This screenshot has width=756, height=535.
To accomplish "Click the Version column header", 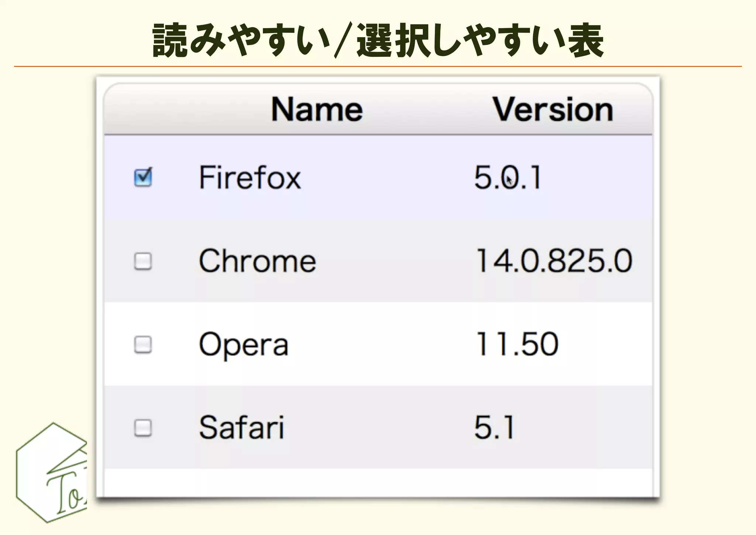I will tap(553, 110).
